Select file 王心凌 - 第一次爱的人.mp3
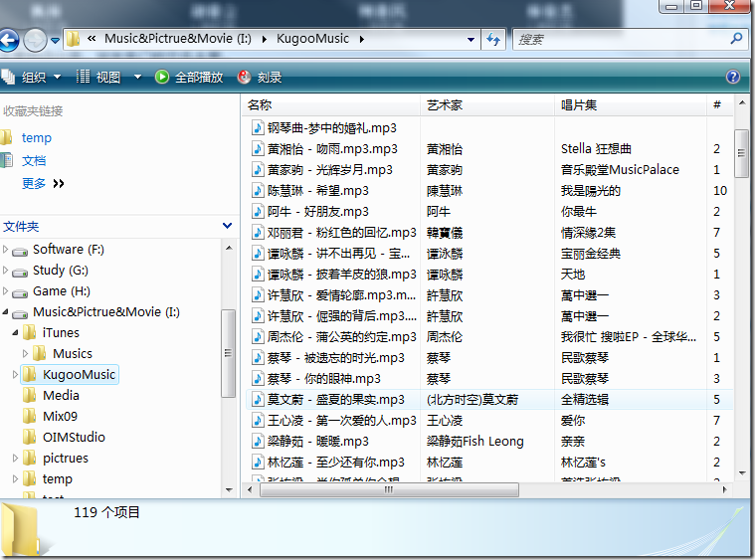Image resolution: width=755 pixels, height=560 pixels. click(341, 421)
